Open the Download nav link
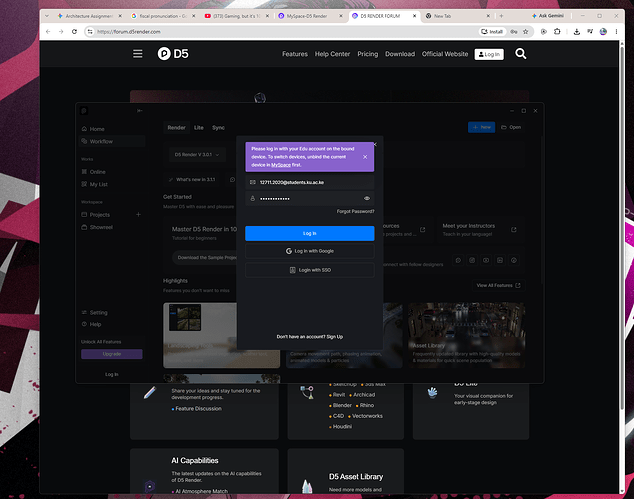The image size is (634, 499). click(400, 54)
